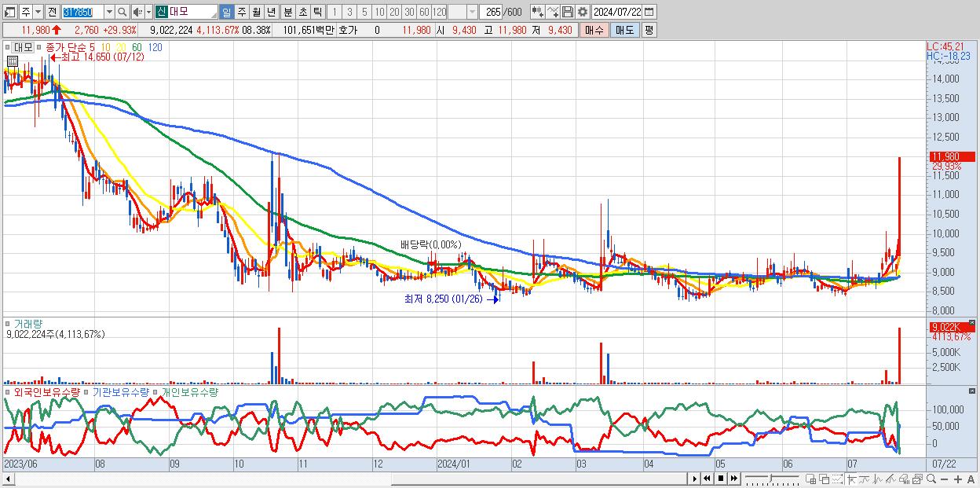The image size is (980, 488).
Task: Click the save chart floppy icon
Action: (568, 12)
